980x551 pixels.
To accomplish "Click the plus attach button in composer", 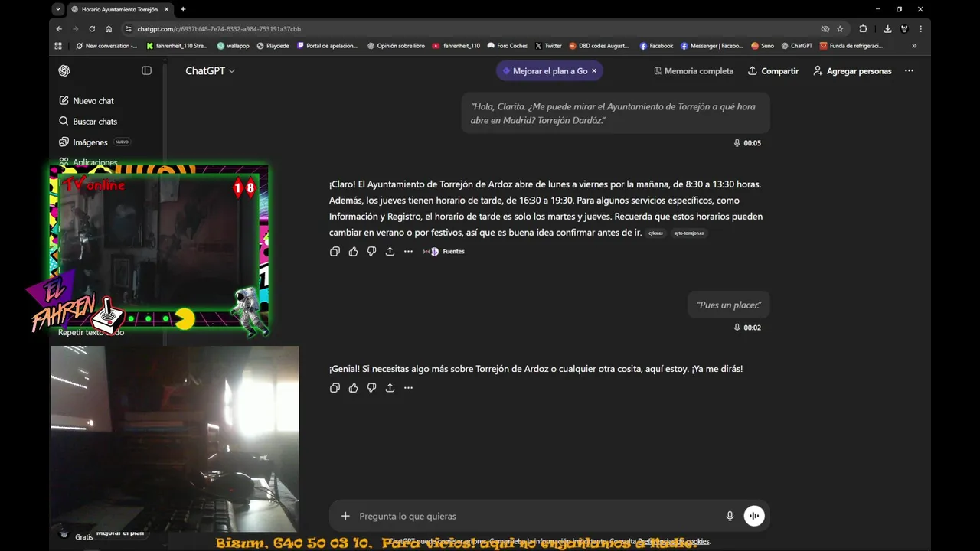I will (345, 516).
